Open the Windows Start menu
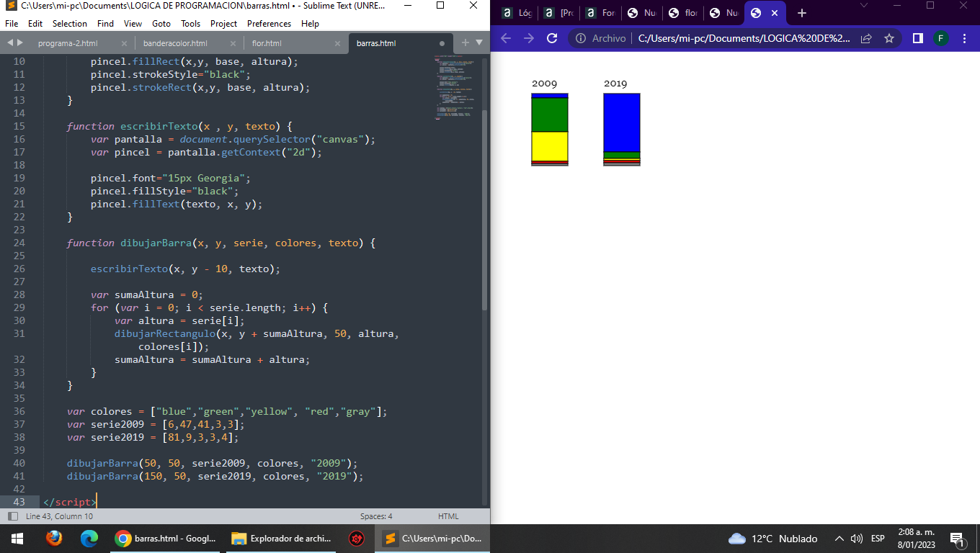The height and width of the screenshot is (553, 980). point(17,539)
